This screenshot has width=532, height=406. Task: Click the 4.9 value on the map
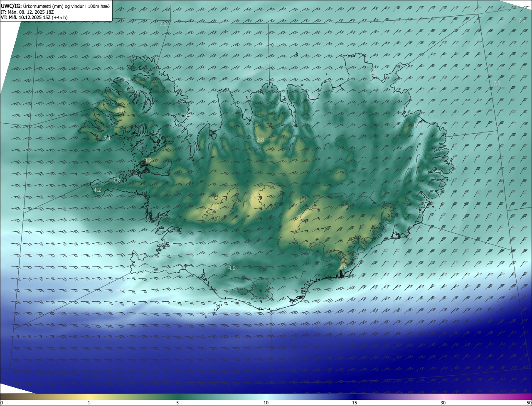coord(232,268)
